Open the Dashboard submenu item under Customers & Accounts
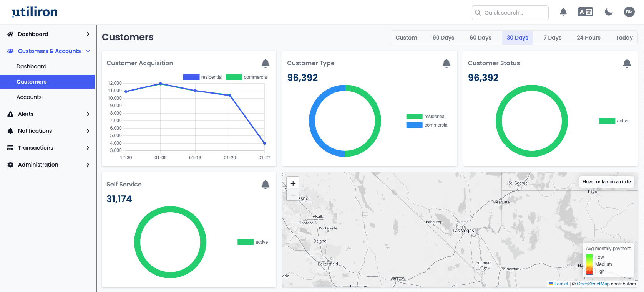644x292 pixels. pyautogui.click(x=48, y=66)
